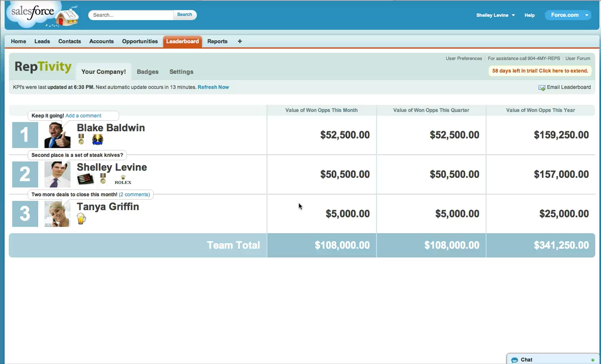Open the Shelley Levine user dropdown menu
This screenshot has height=364, width=601.
496,15
